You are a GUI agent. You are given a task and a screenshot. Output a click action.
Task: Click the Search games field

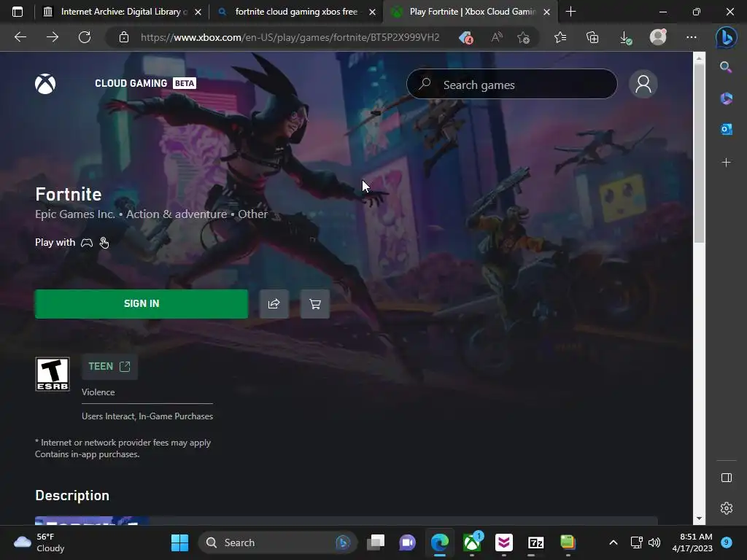511,85
